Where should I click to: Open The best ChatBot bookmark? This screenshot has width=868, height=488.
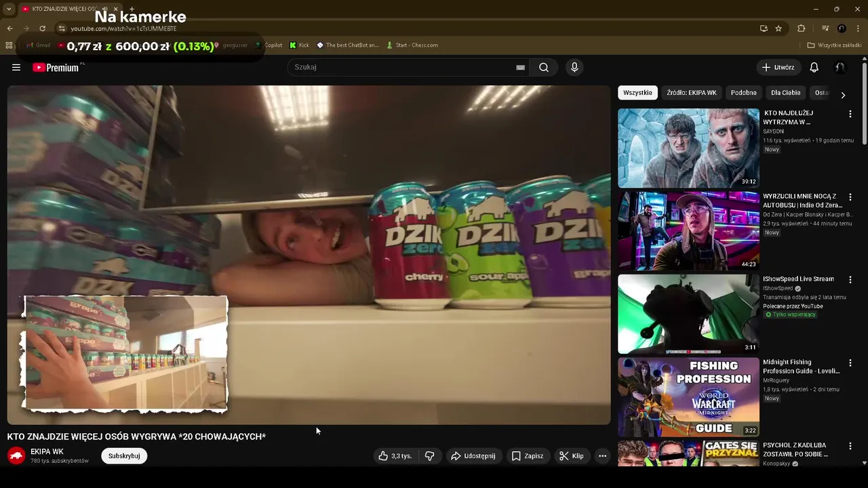pos(347,45)
